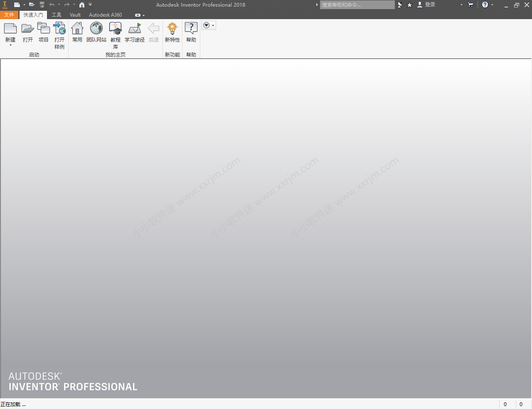Open the ribbon display options arrow beside A360 tab
This screenshot has width=532, height=409.
pos(144,15)
